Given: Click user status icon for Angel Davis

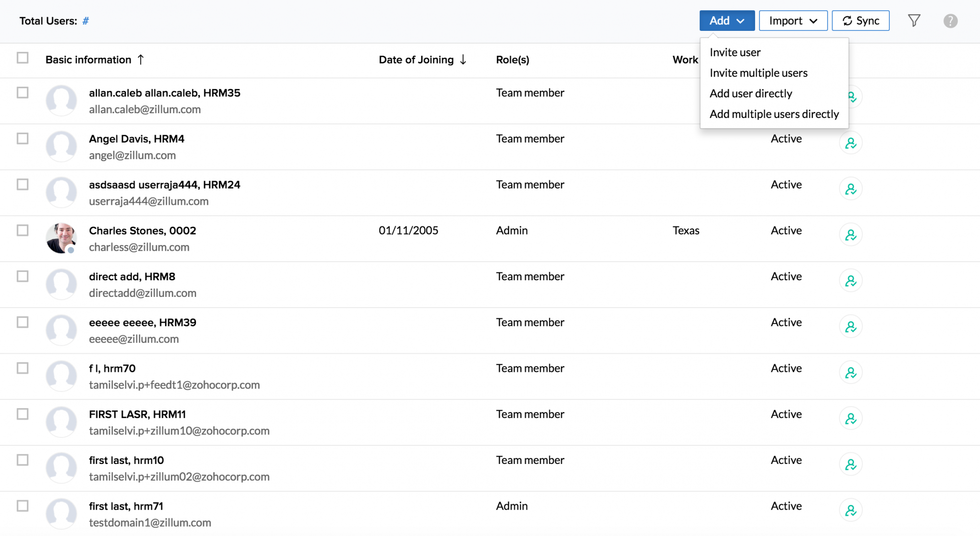Looking at the screenshot, I should point(851,143).
